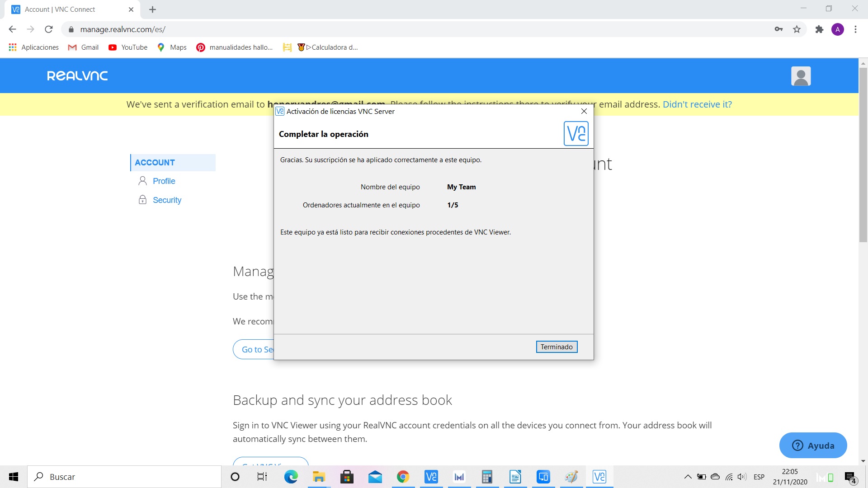Open the Security section in the sidebar
The height and width of the screenshot is (488, 868).
(166, 200)
